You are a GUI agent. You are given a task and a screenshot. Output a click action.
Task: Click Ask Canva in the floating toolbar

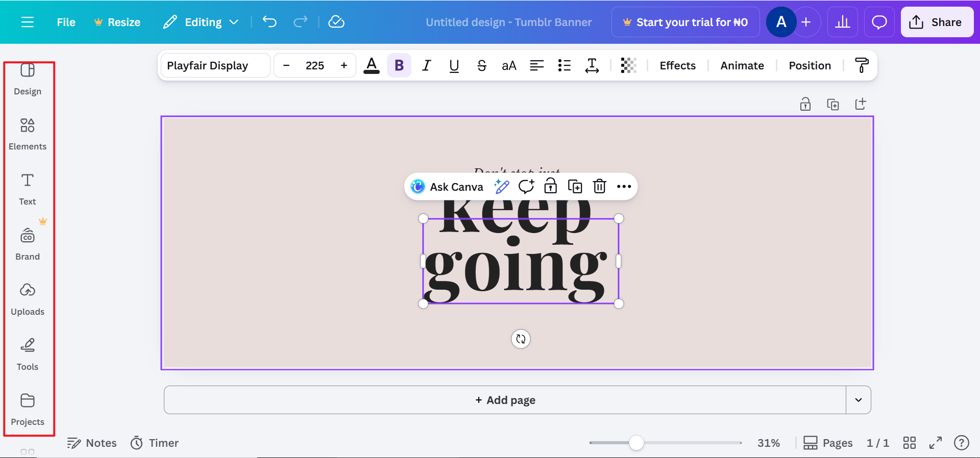[447, 187]
